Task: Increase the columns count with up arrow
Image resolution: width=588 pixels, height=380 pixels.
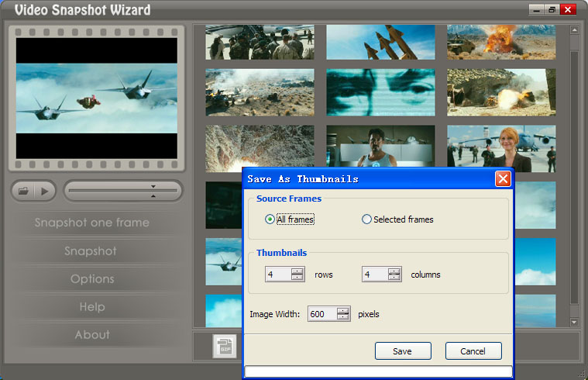Action: (394, 271)
